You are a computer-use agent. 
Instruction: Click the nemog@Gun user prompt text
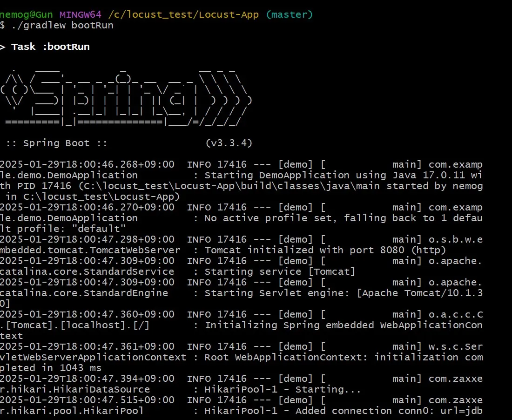pyautogui.click(x=26, y=15)
